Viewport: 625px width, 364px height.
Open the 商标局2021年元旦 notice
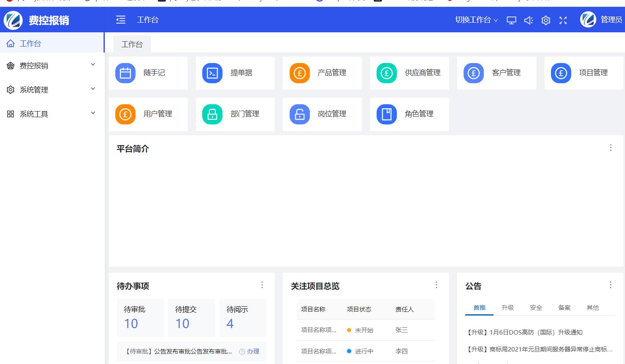(539, 349)
